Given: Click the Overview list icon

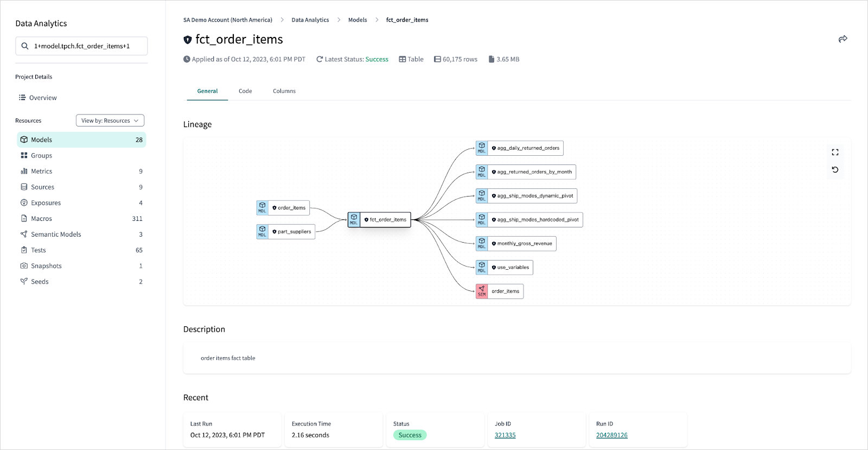Looking at the screenshot, I should pyautogui.click(x=22, y=98).
